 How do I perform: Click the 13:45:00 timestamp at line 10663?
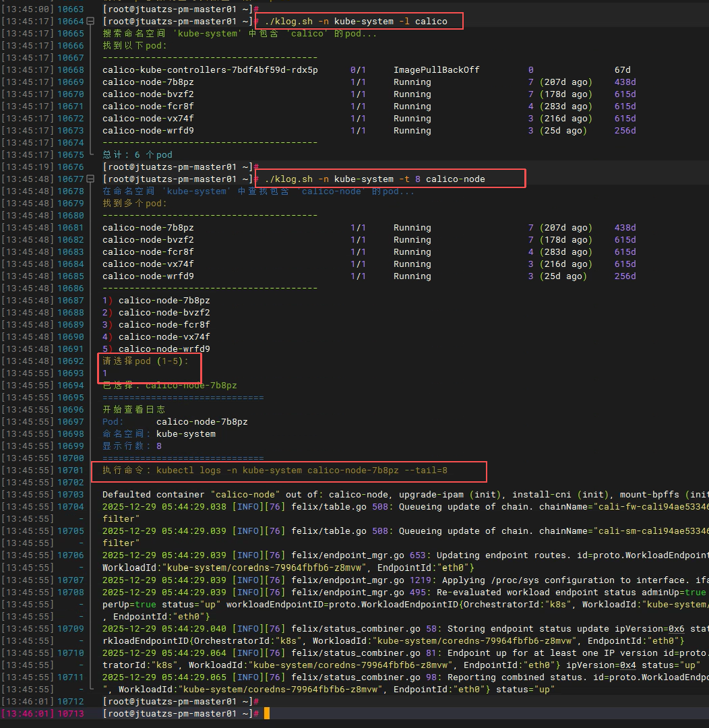pos(26,9)
